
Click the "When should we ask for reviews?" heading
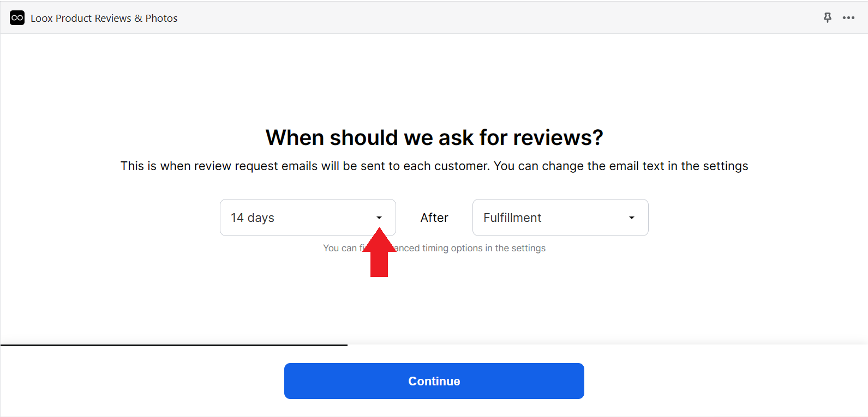point(434,137)
